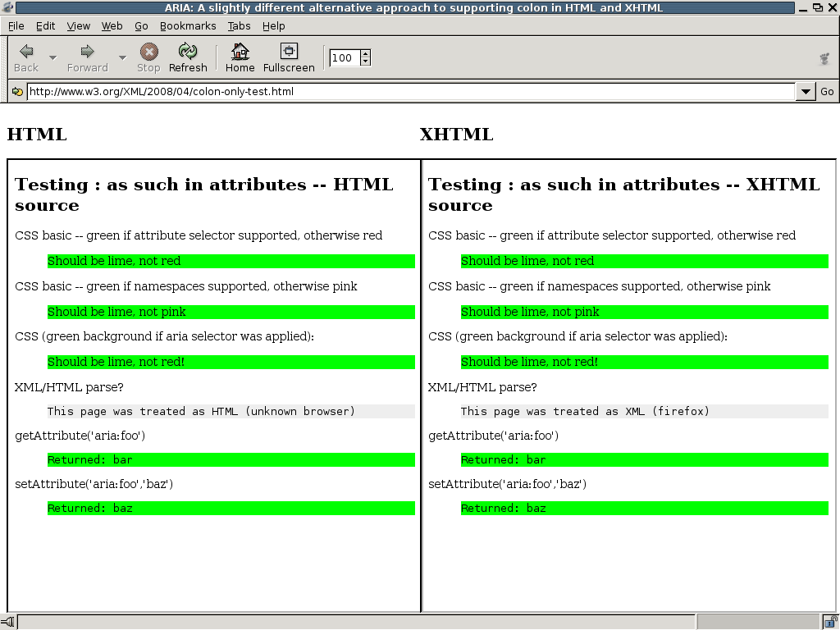Expand the address bar history dropdown

[806, 92]
